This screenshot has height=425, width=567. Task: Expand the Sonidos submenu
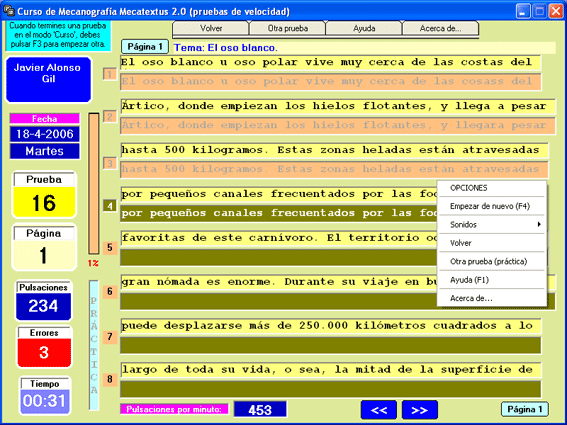click(x=492, y=225)
